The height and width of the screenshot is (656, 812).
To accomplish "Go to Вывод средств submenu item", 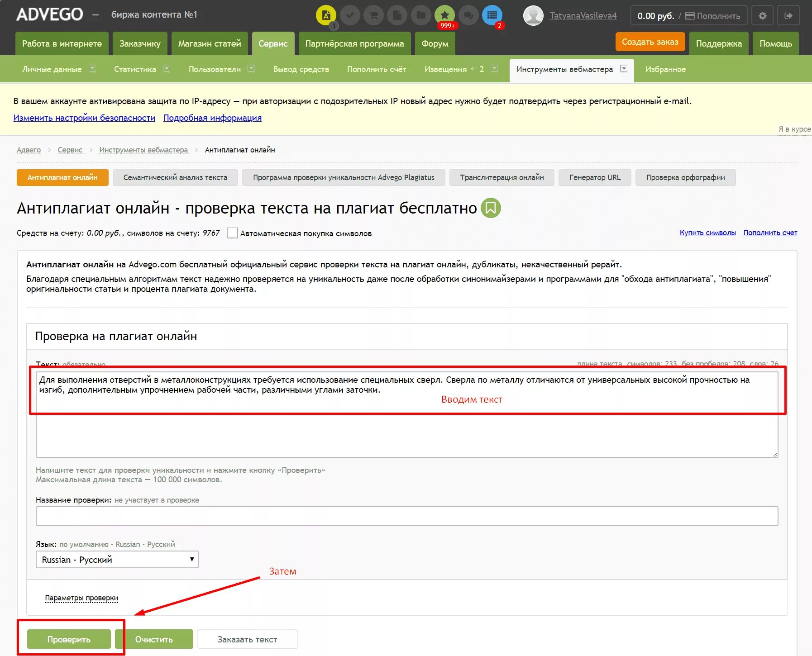I will tap(301, 69).
